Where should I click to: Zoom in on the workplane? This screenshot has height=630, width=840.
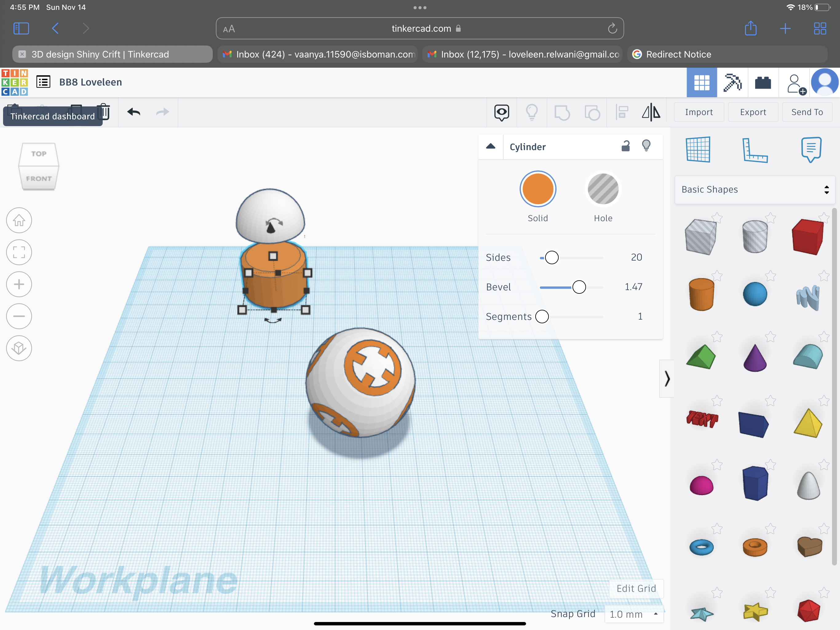19,284
